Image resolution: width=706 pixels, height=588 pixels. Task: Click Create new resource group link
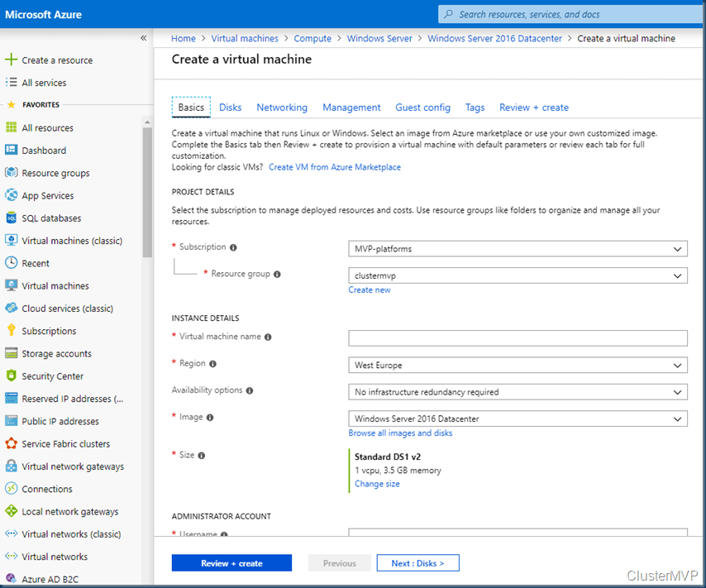370,289
